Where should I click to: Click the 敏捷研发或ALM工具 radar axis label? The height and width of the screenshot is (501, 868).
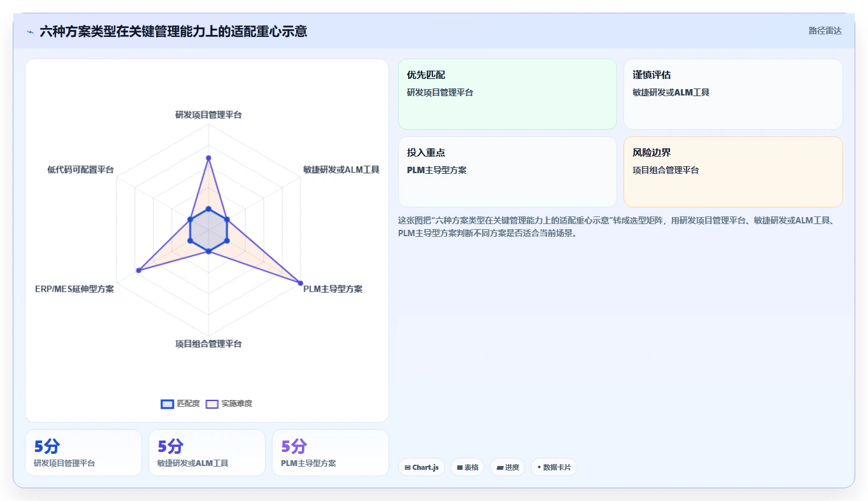(341, 169)
